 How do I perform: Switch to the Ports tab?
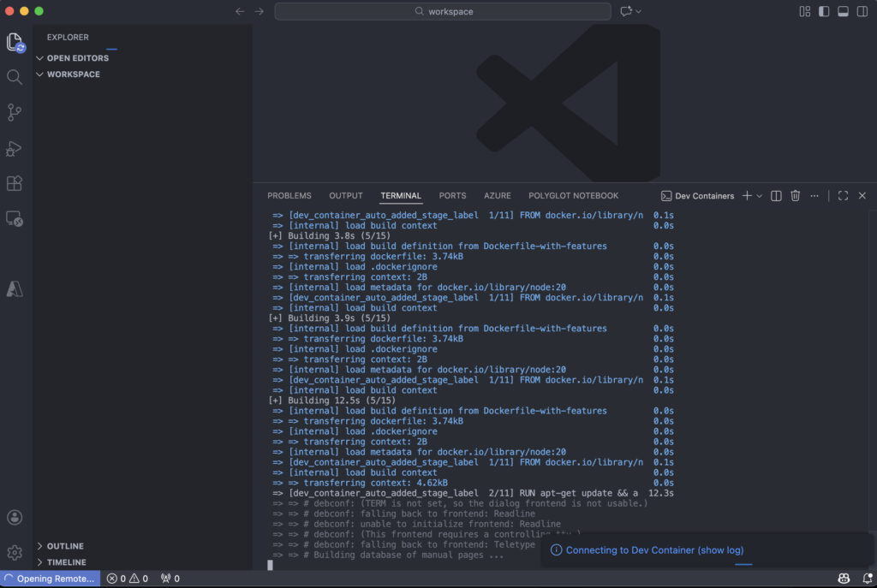click(x=452, y=196)
